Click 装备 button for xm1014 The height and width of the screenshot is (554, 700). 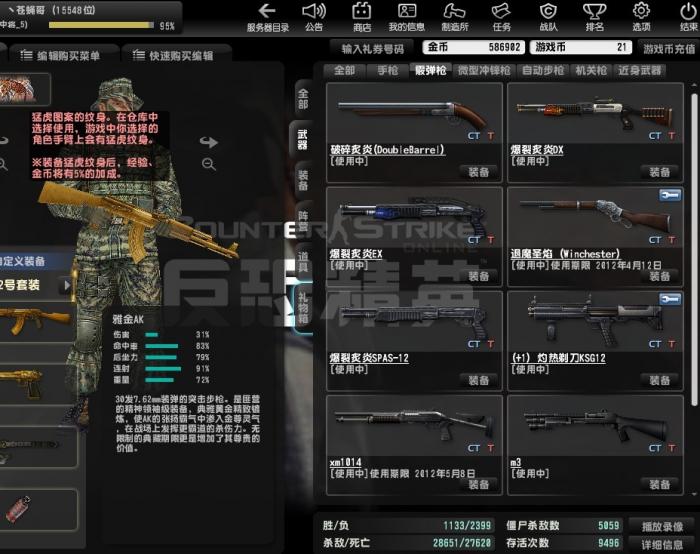[x=479, y=484]
